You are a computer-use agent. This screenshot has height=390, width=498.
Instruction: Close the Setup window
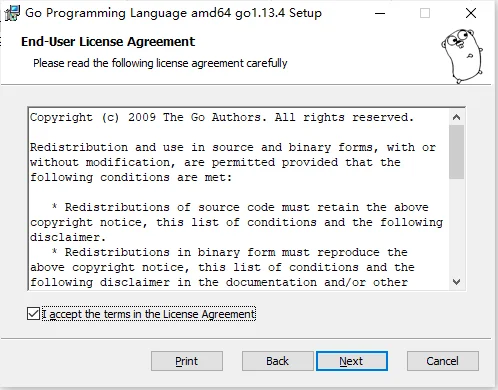(471, 13)
